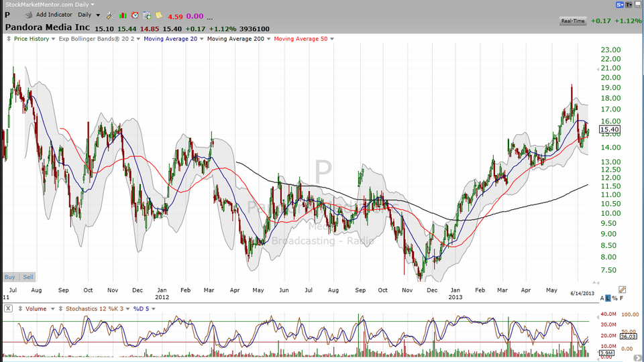The image size is (644, 362).
Task: Expand the Stochastics 12 %K 3 dropdown
Action: tap(127, 309)
